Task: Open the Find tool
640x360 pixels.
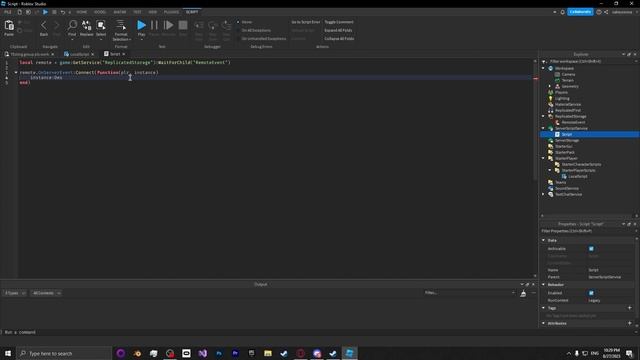Action: [72, 25]
